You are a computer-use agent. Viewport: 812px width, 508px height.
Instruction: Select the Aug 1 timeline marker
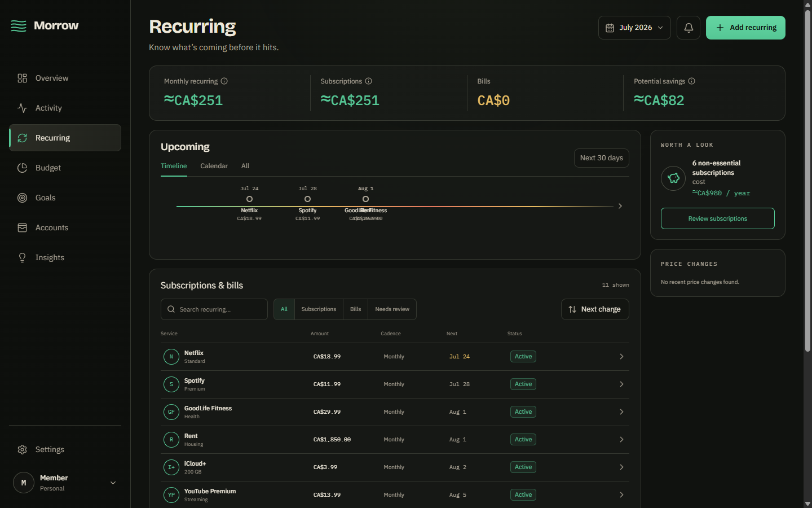point(365,199)
